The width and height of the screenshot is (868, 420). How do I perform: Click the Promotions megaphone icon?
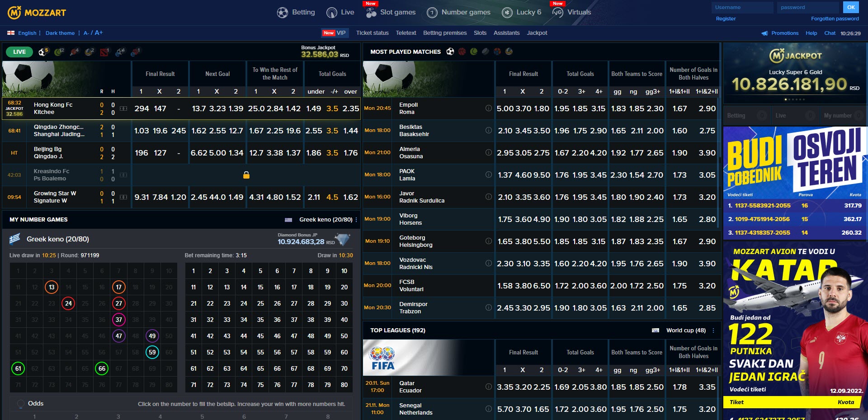pos(764,33)
